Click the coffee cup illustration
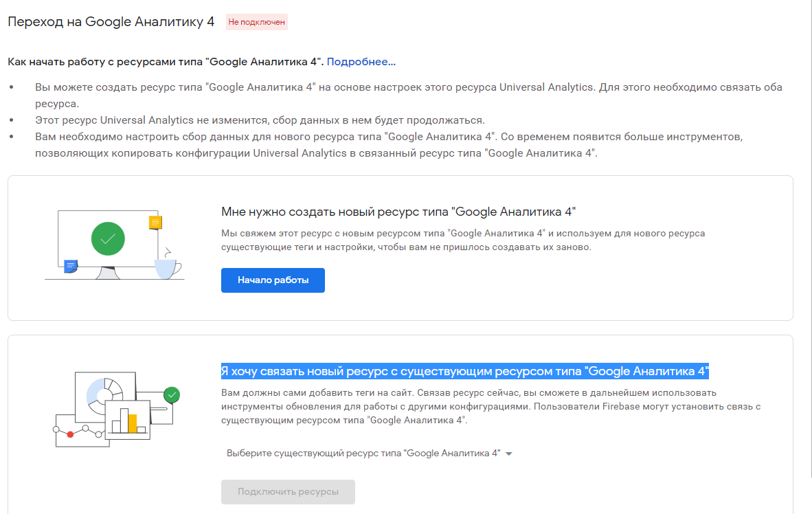Image resolution: width=812 pixels, height=514 pixels. [168, 267]
